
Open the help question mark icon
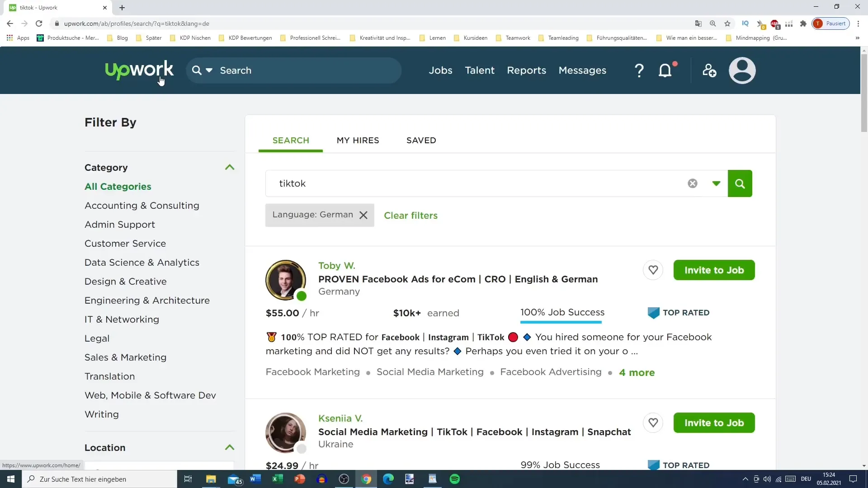pyautogui.click(x=639, y=70)
